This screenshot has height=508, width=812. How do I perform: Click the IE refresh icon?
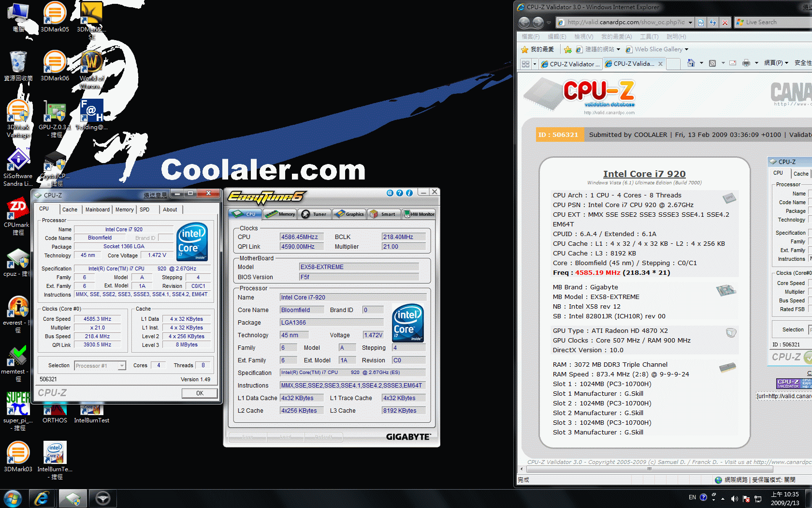coord(713,22)
